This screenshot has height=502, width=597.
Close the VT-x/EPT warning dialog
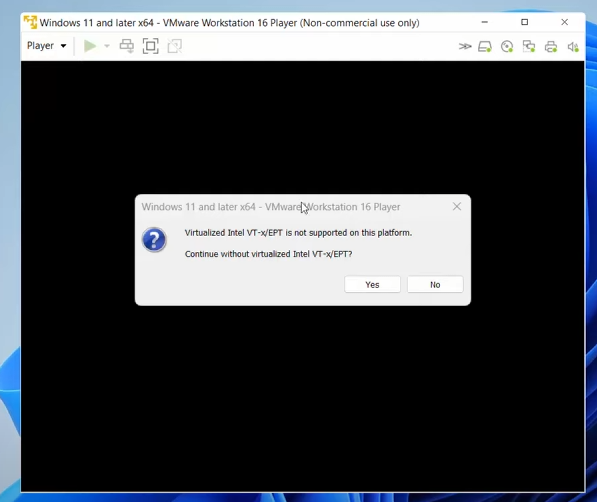tap(457, 206)
